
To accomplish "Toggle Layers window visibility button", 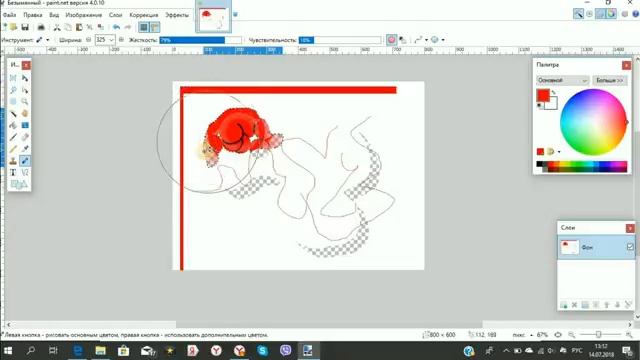I will [x=600, y=14].
